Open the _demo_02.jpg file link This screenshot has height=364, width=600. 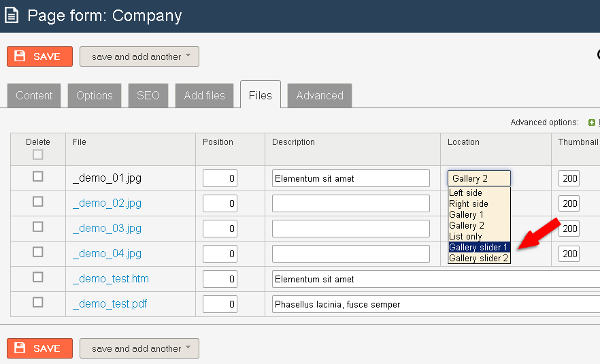pos(107,203)
